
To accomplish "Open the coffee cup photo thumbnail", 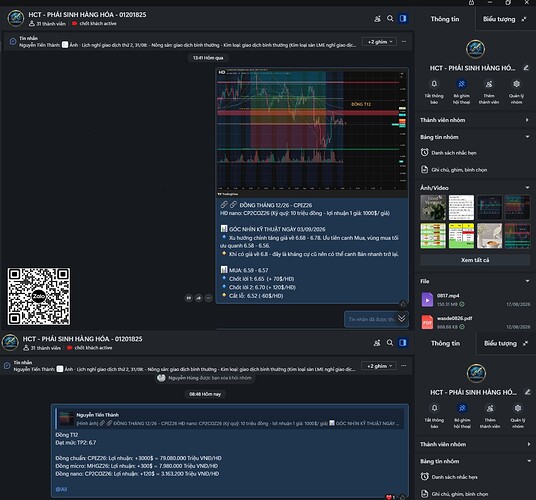I will coord(490,236).
